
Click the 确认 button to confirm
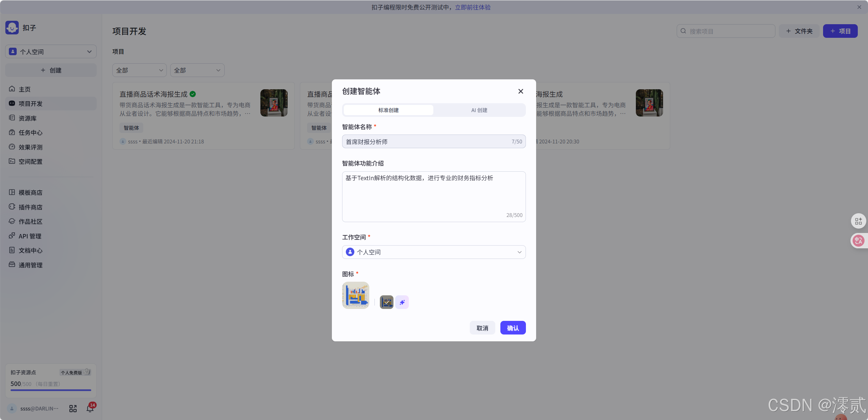(x=513, y=328)
